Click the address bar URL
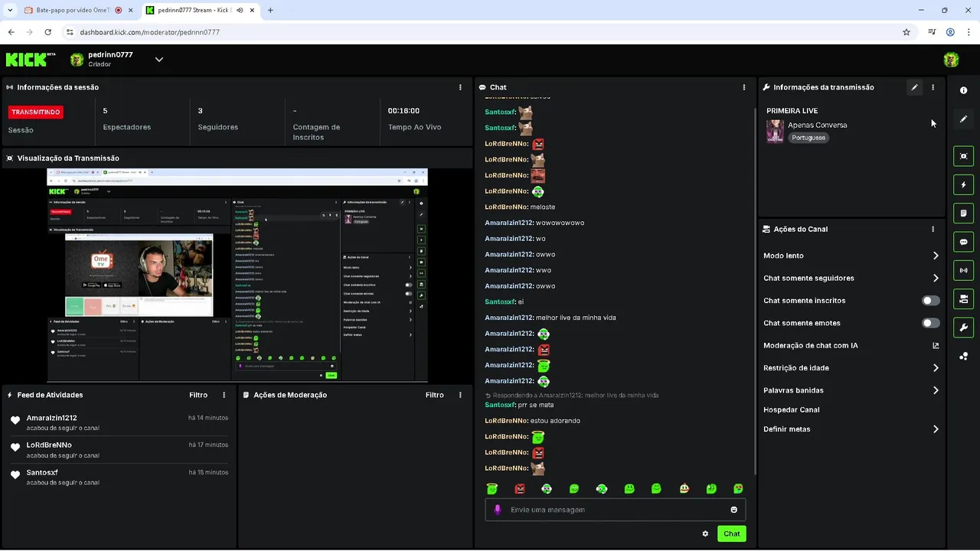980x551 pixels. pos(149,32)
